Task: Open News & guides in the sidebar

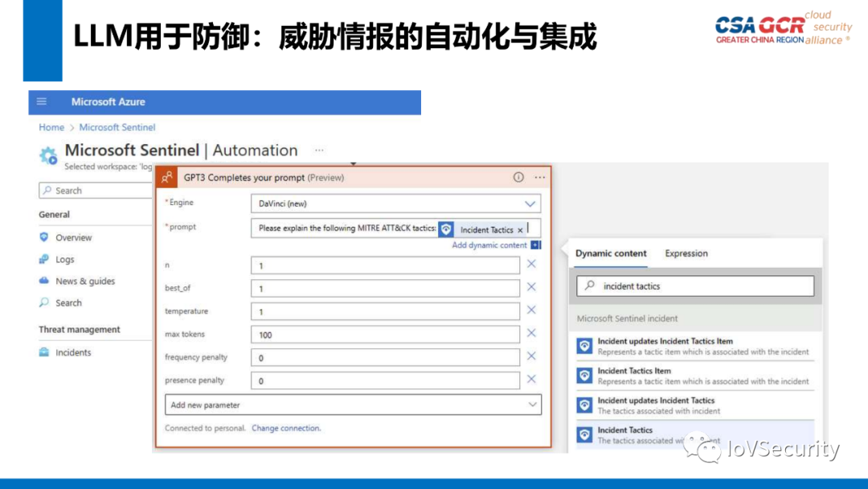Action: pyautogui.click(x=85, y=281)
